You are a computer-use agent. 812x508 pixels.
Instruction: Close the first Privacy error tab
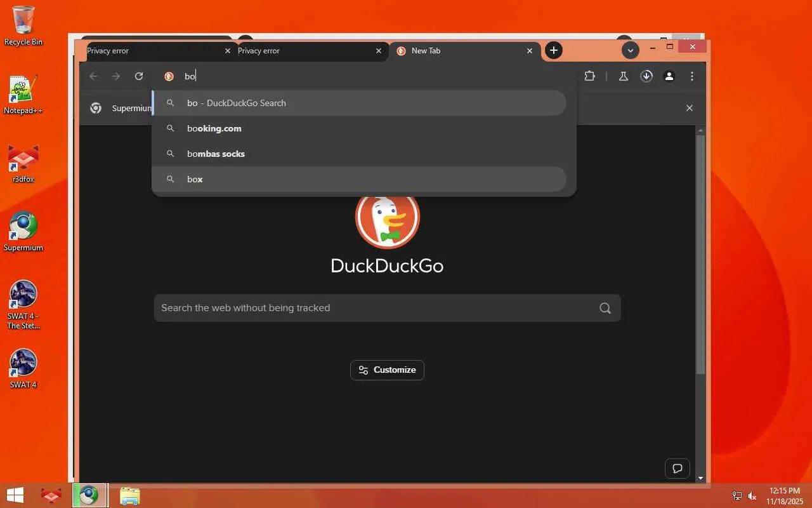(228, 51)
